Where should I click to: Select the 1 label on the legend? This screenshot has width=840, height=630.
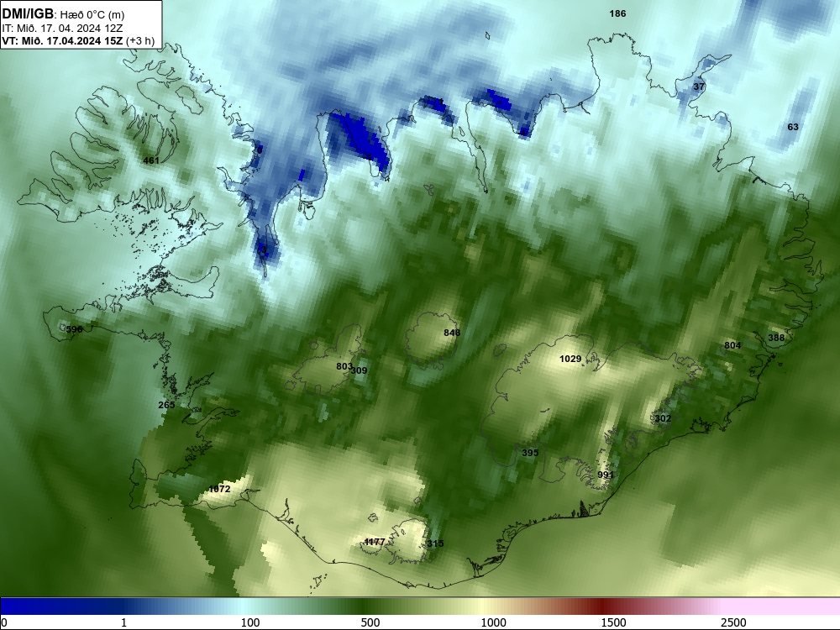(x=124, y=622)
